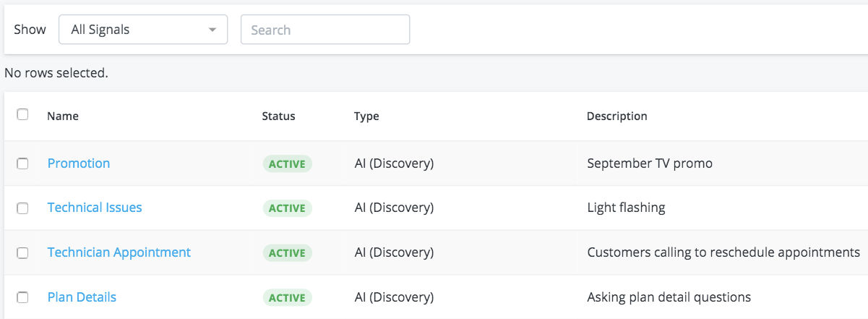Click the Search input field

tap(325, 30)
